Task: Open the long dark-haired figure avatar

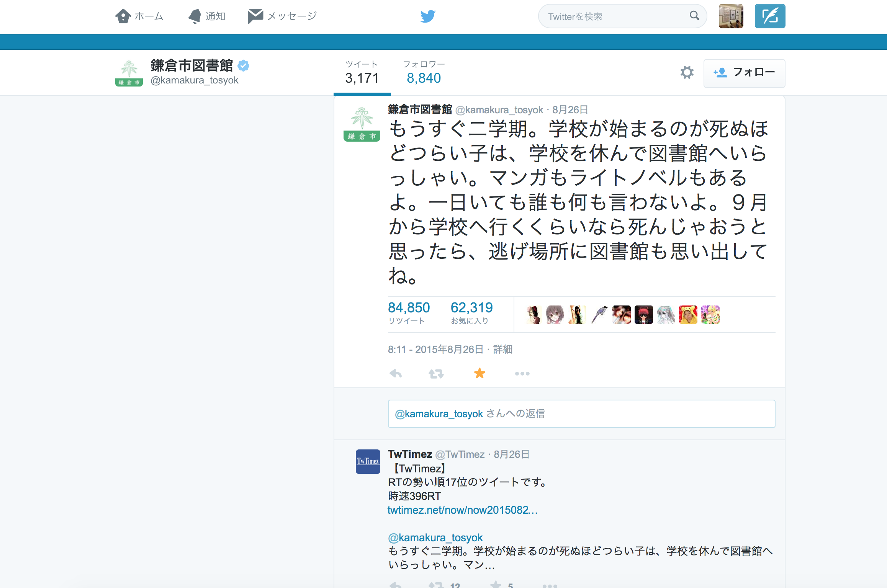Action: pyautogui.click(x=577, y=315)
